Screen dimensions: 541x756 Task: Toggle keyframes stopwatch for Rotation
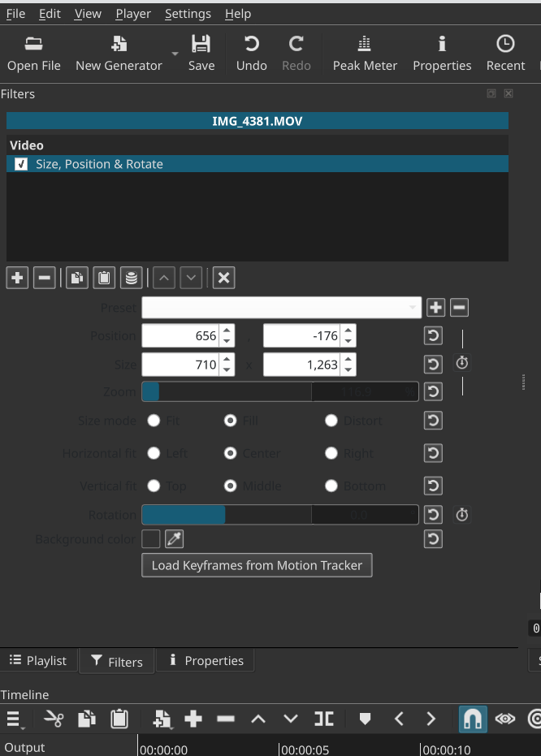click(462, 515)
